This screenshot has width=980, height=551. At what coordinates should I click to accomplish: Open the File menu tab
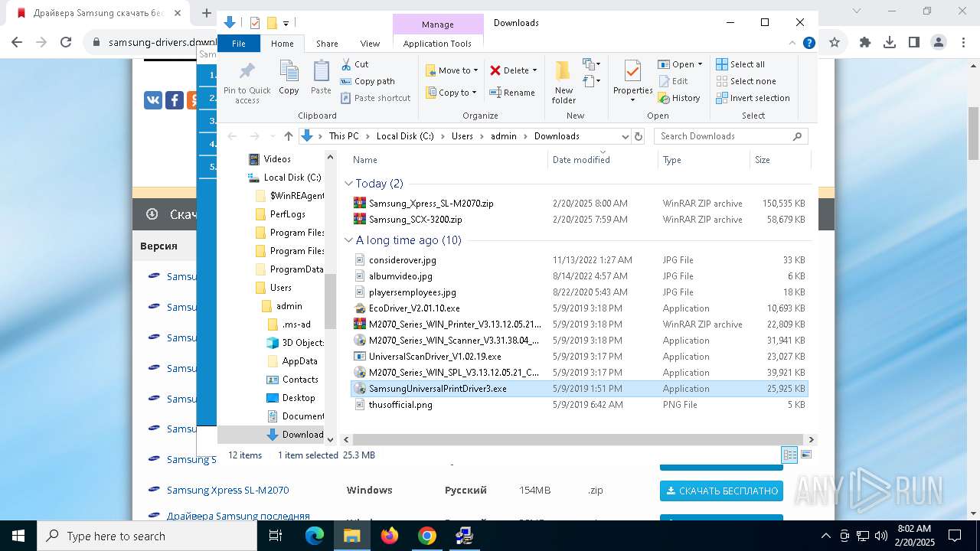(x=239, y=44)
